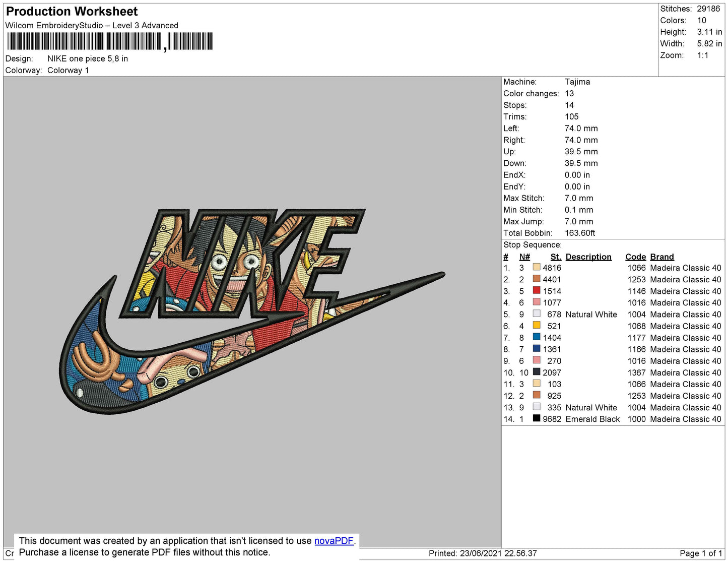
Task: Click the Machine value Tajima
Action: [x=577, y=82]
